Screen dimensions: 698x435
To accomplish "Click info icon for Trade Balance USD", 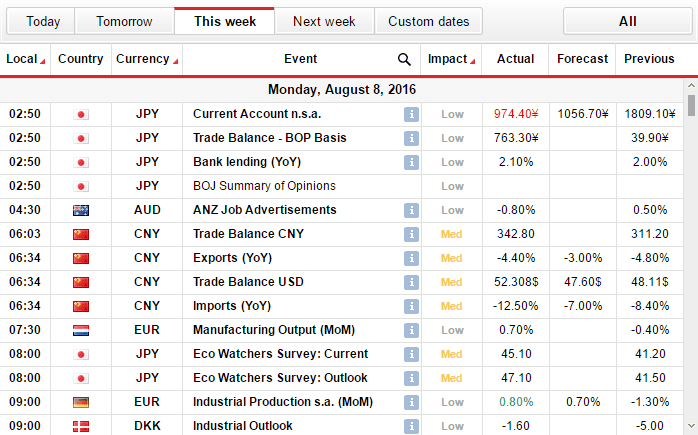I will pyautogui.click(x=410, y=282).
